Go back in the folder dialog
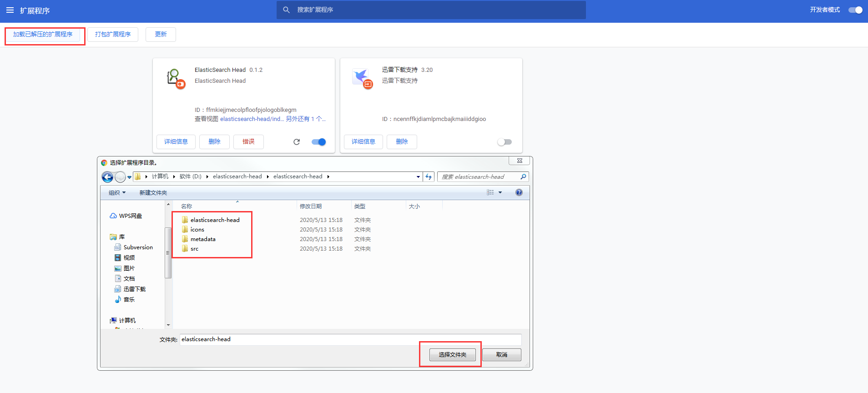 [107, 177]
